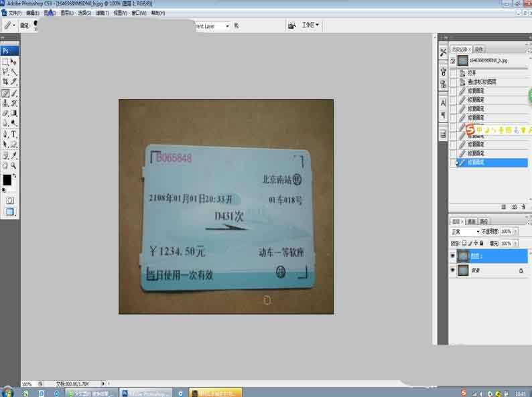Click the 背景 layer thumbnail
Image resolution: width=532 pixels, height=397 pixels.
click(x=462, y=270)
